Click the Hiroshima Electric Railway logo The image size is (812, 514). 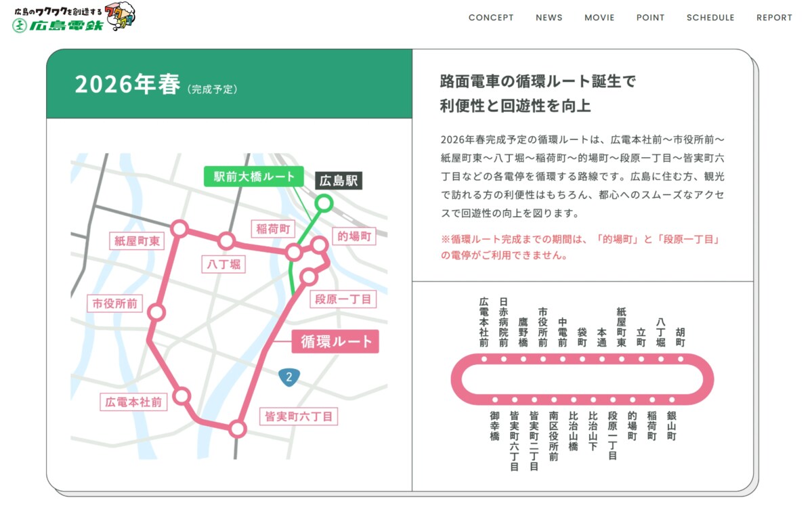click(73, 18)
